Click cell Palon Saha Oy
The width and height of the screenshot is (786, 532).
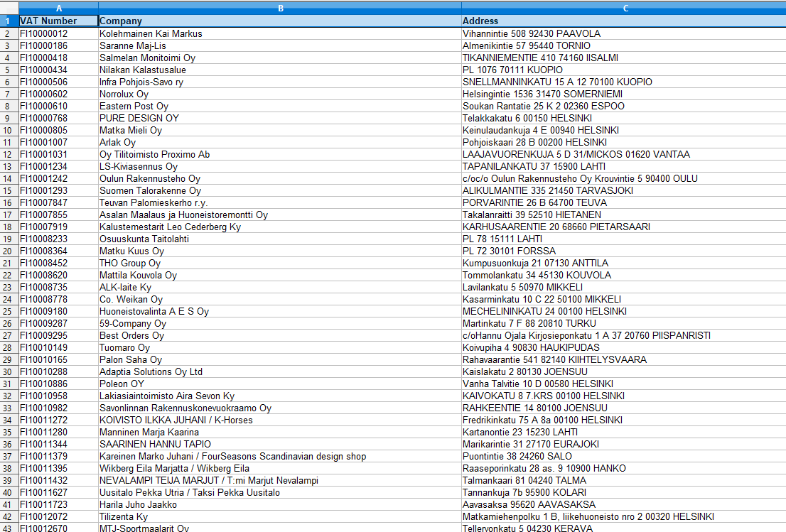280,359
